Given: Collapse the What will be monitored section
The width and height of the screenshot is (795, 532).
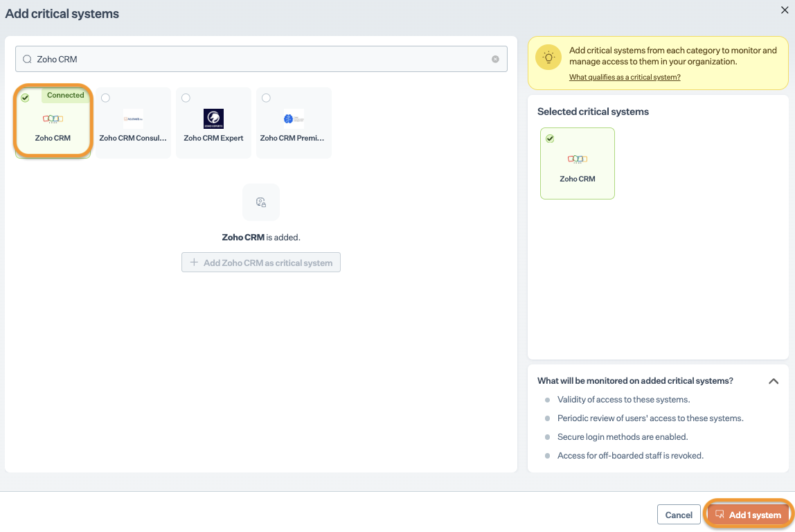Looking at the screenshot, I should (774, 382).
